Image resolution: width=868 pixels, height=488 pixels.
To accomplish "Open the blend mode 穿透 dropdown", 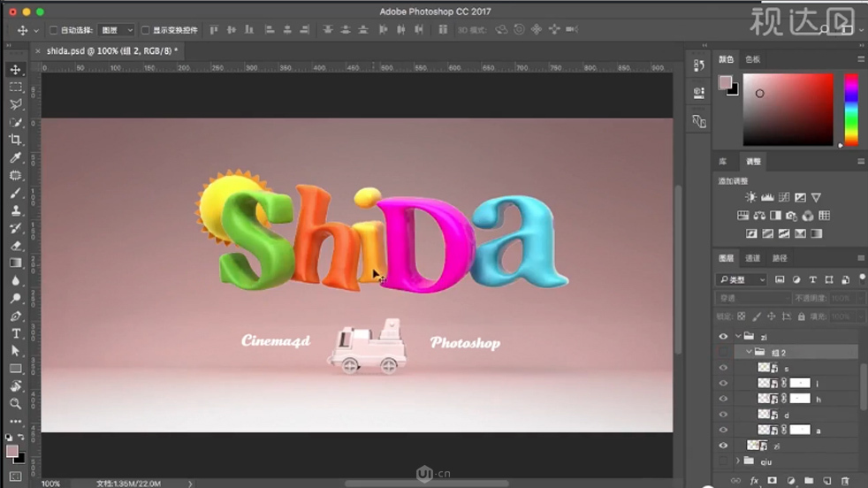I will (753, 298).
